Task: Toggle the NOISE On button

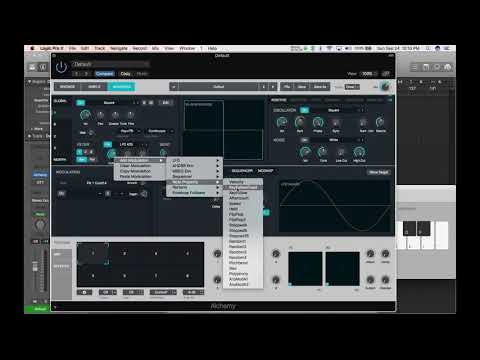Action: (304, 140)
